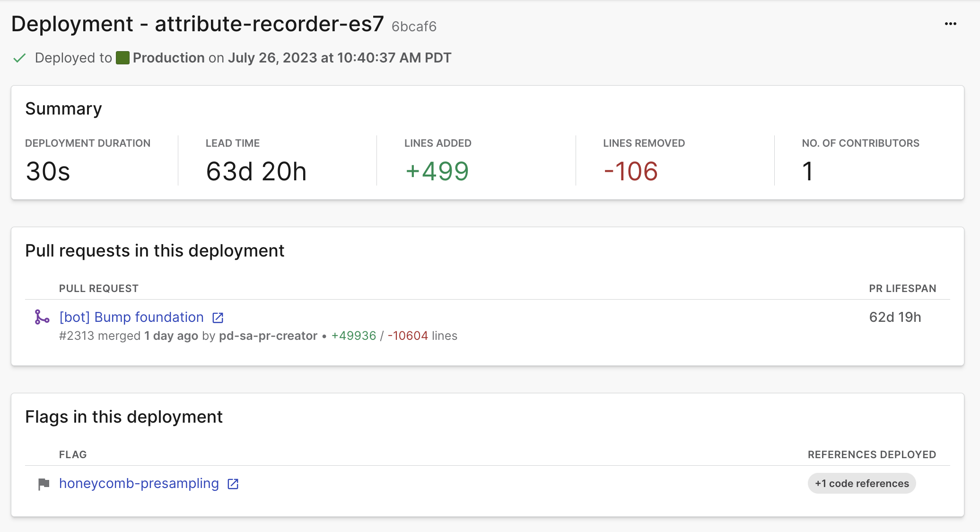The height and width of the screenshot is (532, 980).
Task: Click external link icon beside Bump foundation
Action: pyautogui.click(x=218, y=318)
